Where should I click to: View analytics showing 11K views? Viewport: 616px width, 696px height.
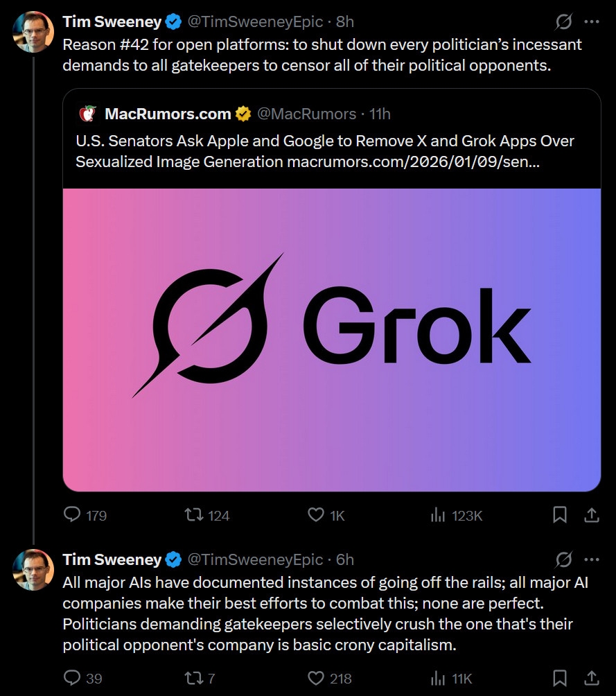[438, 678]
